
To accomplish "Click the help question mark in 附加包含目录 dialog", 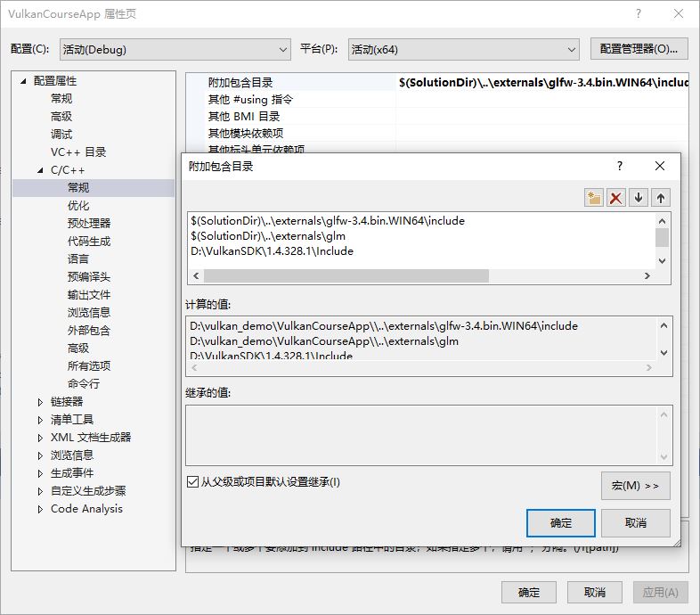I will pos(620,166).
